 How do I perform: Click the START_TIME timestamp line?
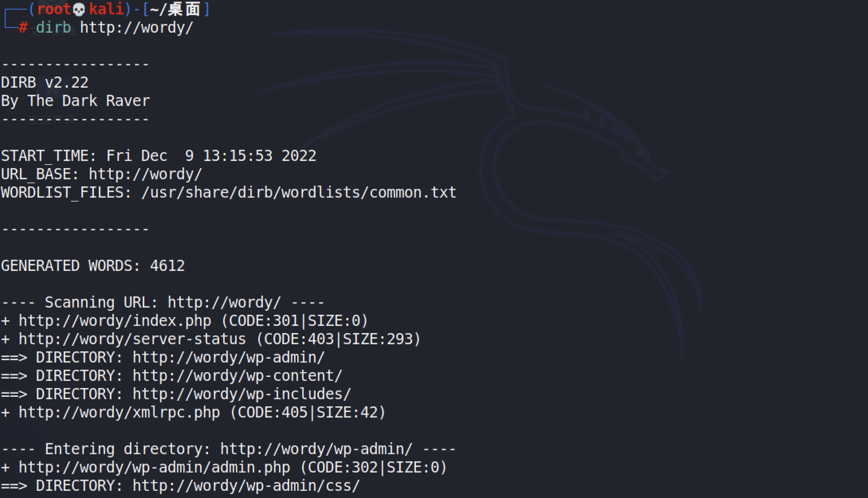pos(159,156)
